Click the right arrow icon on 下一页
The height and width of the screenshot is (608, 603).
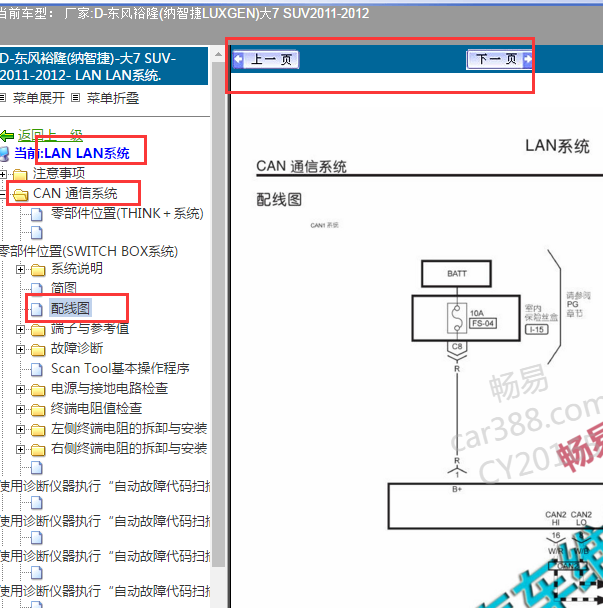tap(527, 59)
